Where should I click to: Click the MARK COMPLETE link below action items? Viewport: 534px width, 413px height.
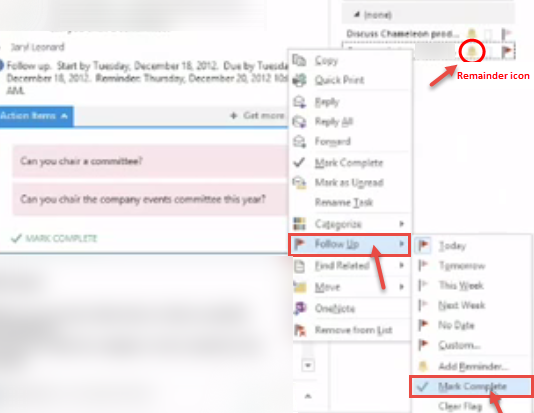point(54,238)
